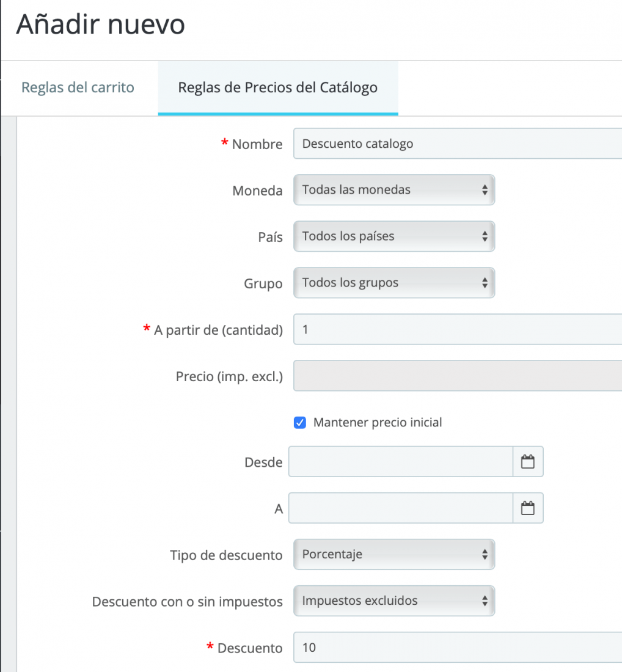Focus the A partir de (cantidad) field
Screen dimensions: 622x672
tap(458, 329)
